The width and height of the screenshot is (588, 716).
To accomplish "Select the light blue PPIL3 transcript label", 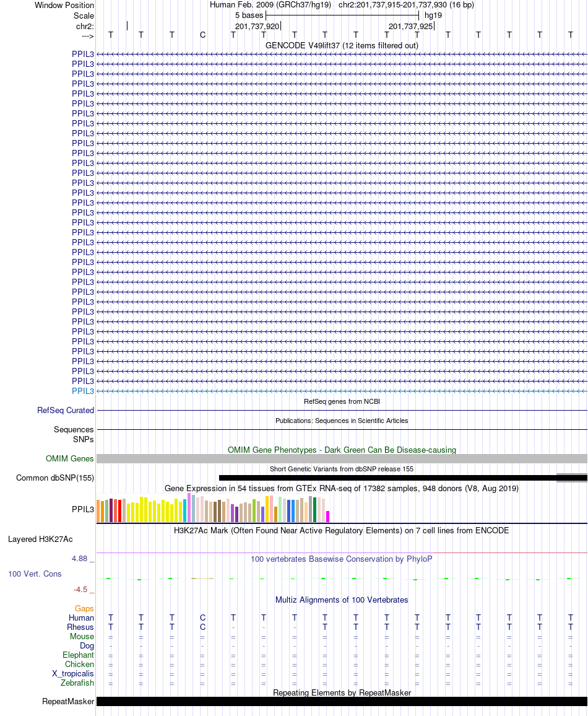I will click(82, 391).
